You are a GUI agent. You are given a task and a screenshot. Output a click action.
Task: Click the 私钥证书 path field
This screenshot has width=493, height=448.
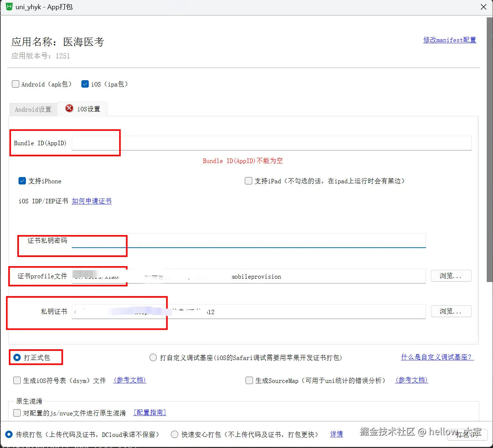coord(249,312)
